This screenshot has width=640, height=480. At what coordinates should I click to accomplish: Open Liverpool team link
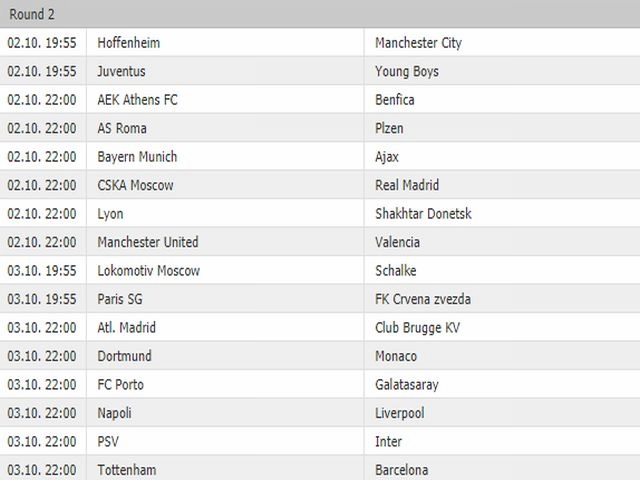pyautogui.click(x=400, y=413)
